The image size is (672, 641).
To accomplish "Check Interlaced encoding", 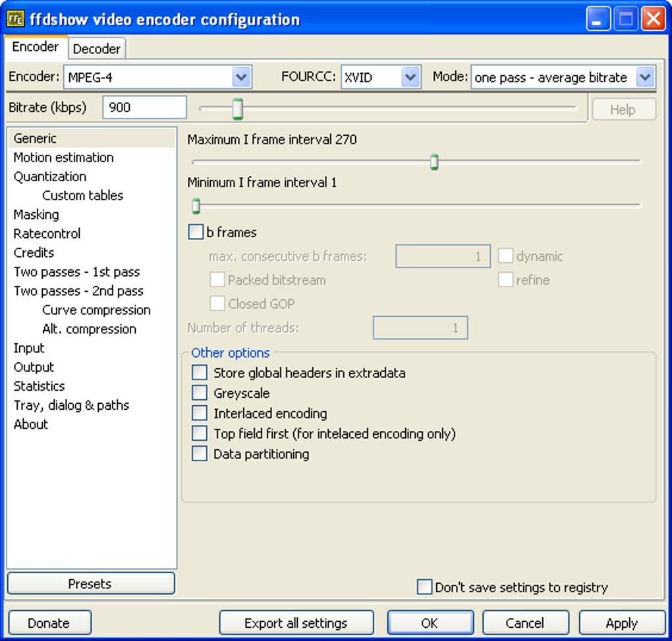I will (x=199, y=413).
